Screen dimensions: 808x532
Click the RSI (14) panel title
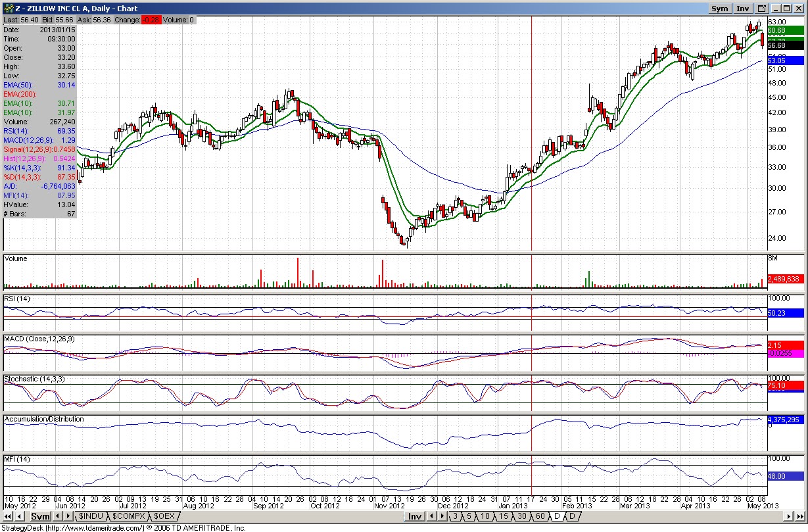click(x=17, y=299)
